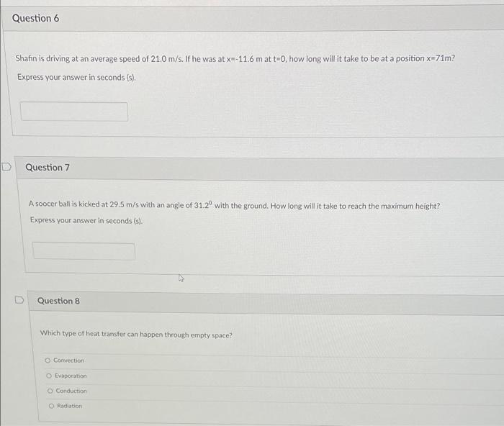
Task: Click the Shafin driving question text
Action: point(235,59)
